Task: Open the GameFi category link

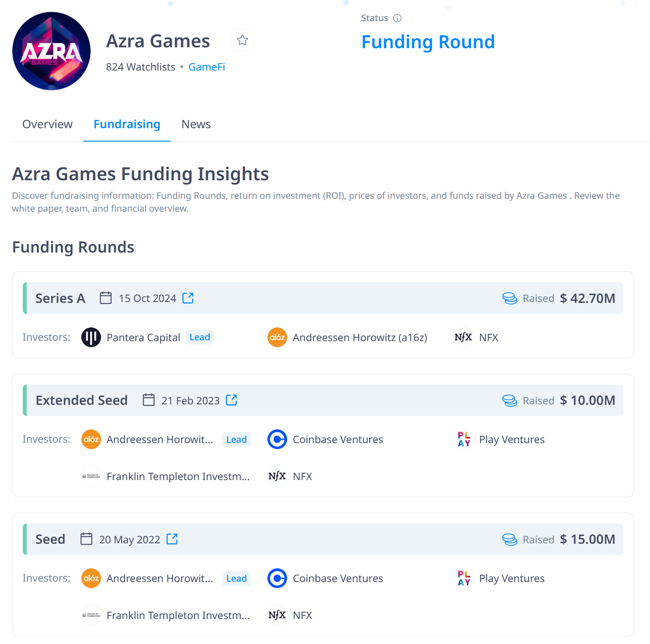Action: 206,67
